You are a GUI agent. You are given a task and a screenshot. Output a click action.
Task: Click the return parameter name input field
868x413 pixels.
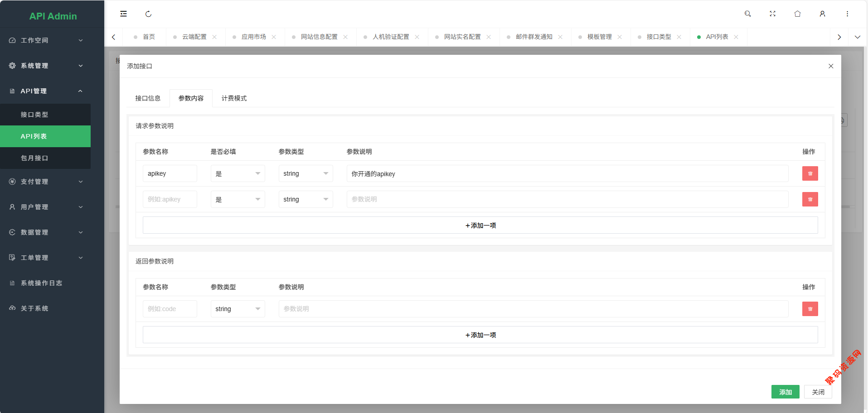pyautogui.click(x=170, y=309)
